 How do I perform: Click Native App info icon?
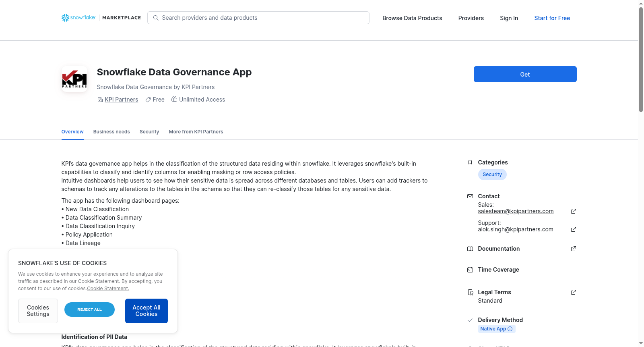pyautogui.click(x=510, y=329)
